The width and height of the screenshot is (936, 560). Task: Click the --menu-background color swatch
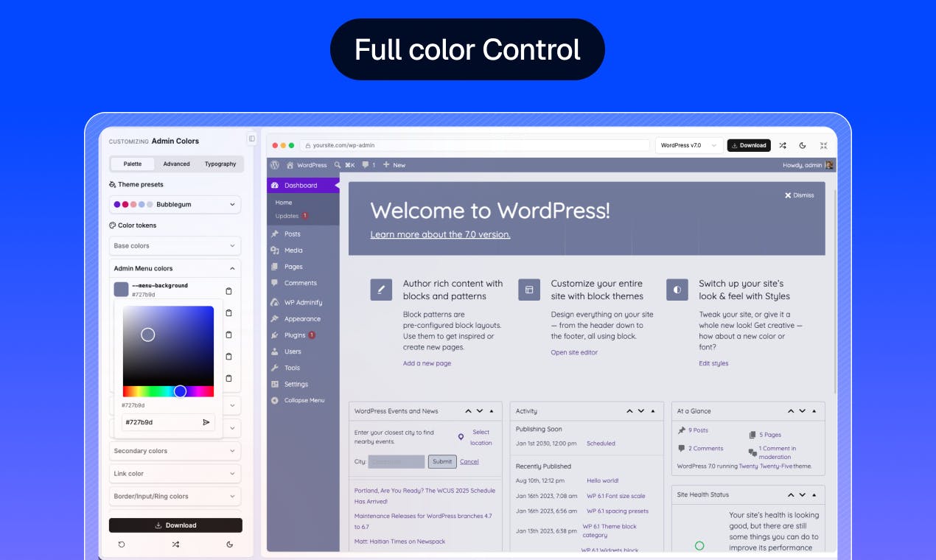(x=121, y=290)
